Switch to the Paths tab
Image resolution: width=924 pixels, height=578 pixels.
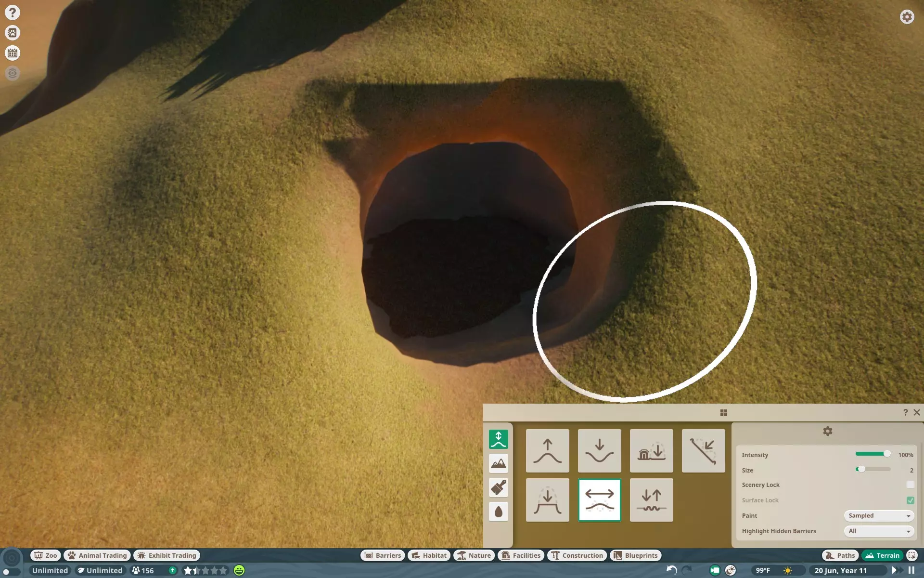840,555
